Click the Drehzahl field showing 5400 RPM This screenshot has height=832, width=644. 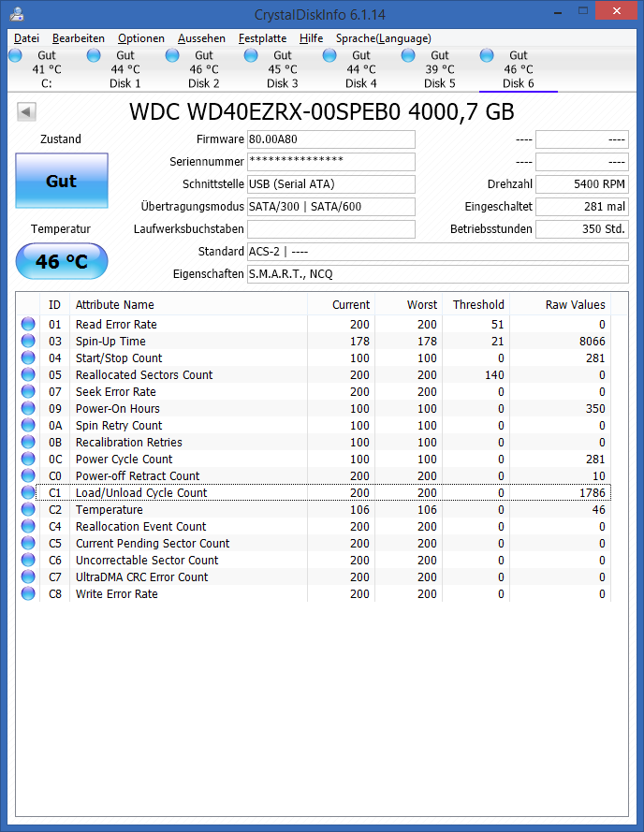(x=582, y=184)
